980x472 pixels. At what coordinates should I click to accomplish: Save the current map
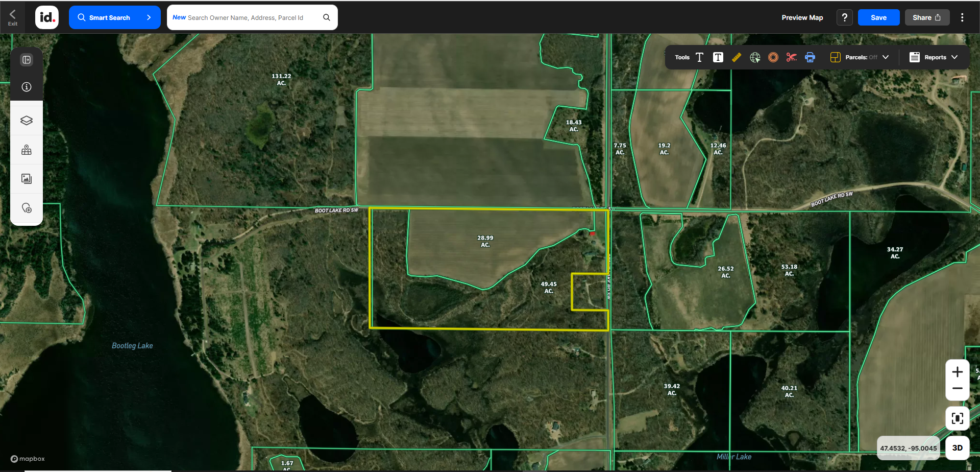[878, 17]
